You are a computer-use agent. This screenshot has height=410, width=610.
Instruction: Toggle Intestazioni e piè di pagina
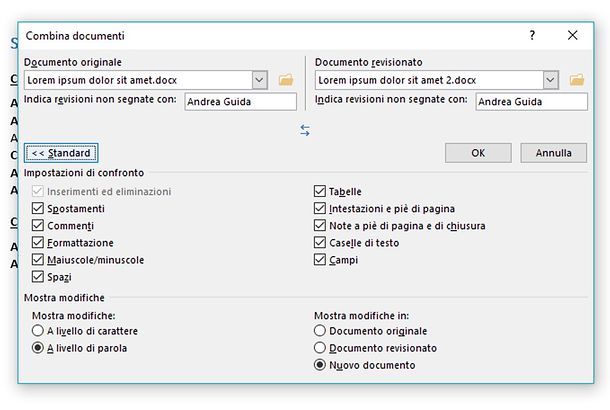(320, 209)
